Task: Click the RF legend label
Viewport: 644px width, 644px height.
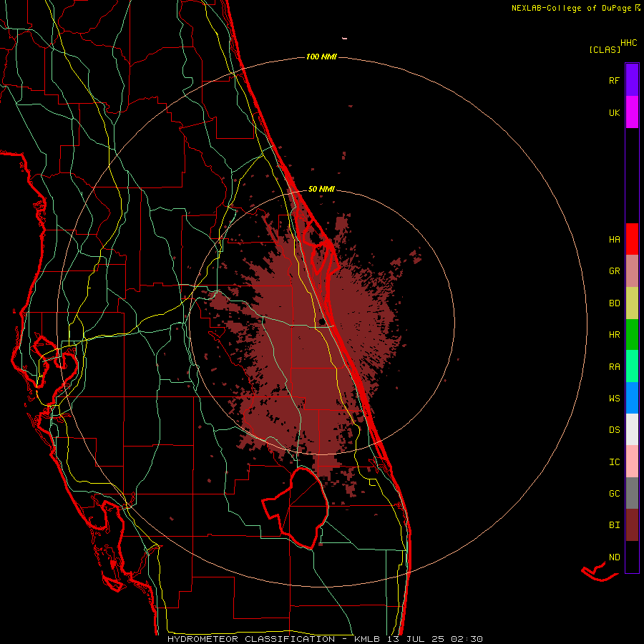Action: (614, 81)
